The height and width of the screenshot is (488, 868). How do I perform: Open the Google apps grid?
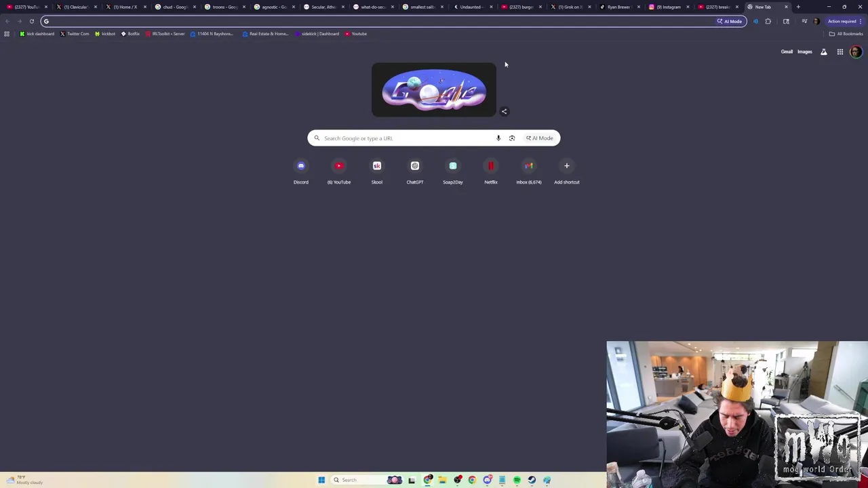click(840, 52)
